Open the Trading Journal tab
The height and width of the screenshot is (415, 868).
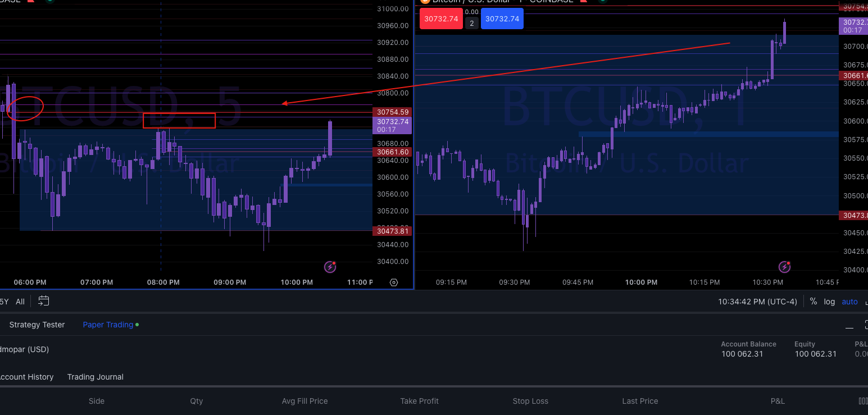95,377
